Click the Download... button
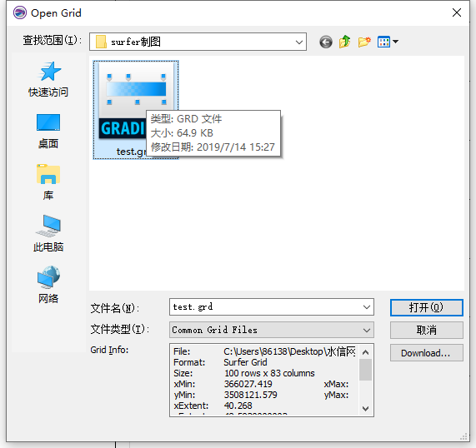This screenshot has height=448, width=476. [x=427, y=353]
